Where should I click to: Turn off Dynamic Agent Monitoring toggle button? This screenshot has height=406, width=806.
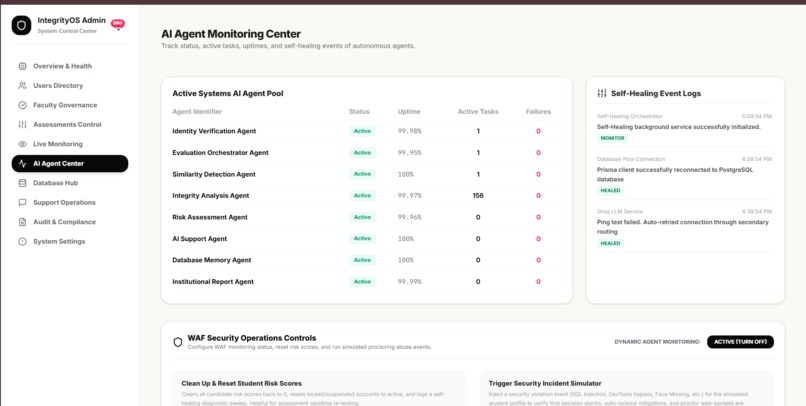click(x=740, y=342)
